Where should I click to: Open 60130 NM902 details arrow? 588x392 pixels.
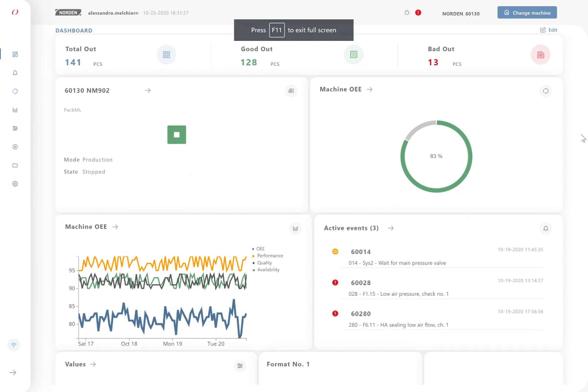point(148,90)
